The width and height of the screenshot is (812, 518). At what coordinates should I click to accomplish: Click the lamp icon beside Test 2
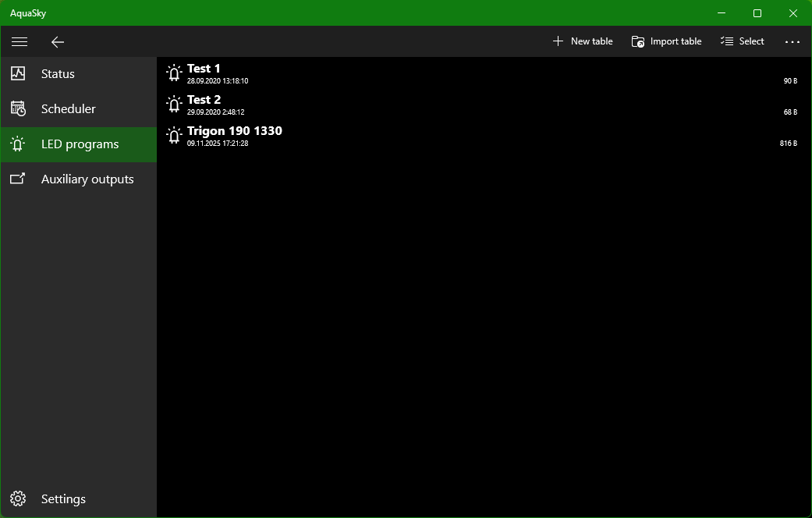tap(174, 105)
